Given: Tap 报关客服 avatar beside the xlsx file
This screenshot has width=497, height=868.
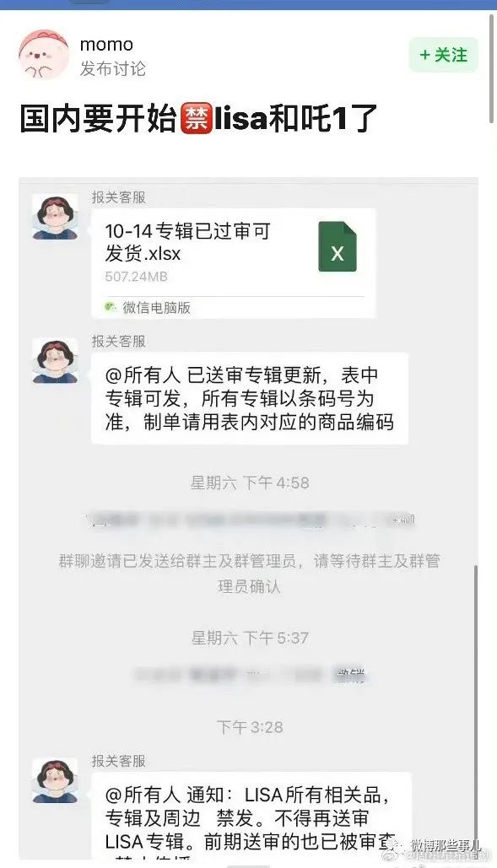Looking at the screenshot, I should [x=55, y=217].
